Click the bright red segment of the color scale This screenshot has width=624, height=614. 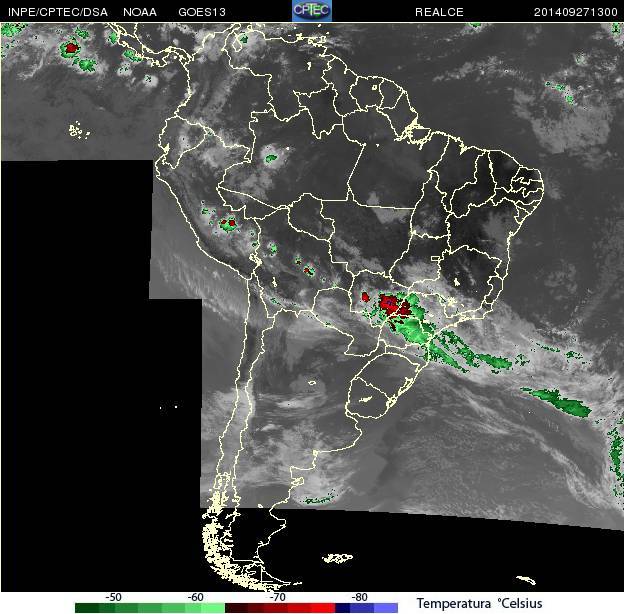tap(323, 608)
